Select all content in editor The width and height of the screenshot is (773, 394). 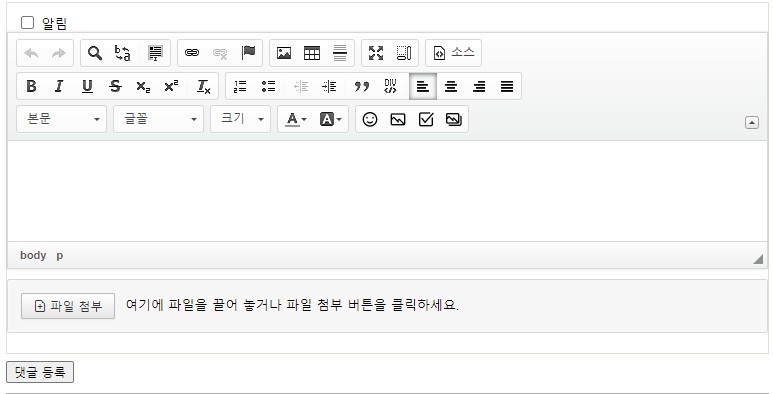coord(155,53)
